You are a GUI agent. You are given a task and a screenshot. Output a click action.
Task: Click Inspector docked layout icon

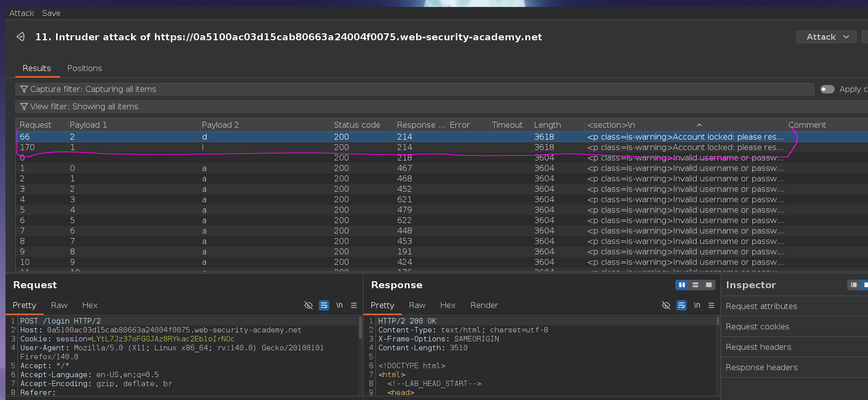point(854,285)
